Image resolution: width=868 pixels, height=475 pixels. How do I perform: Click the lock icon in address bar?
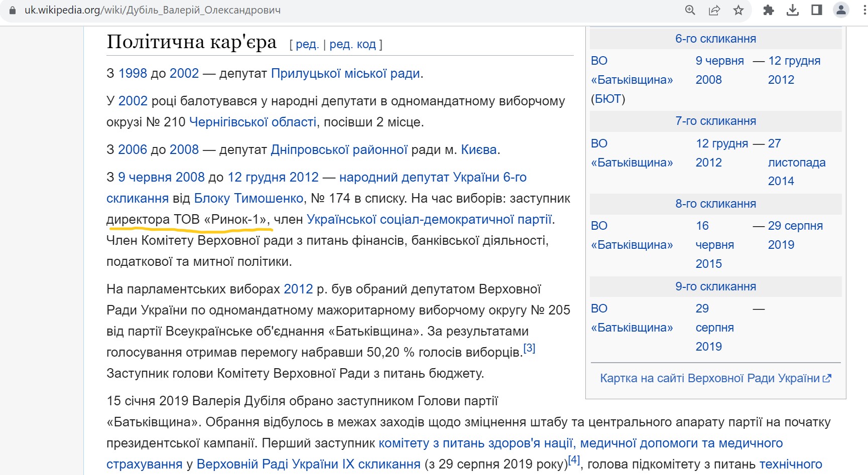click(13, 10)
